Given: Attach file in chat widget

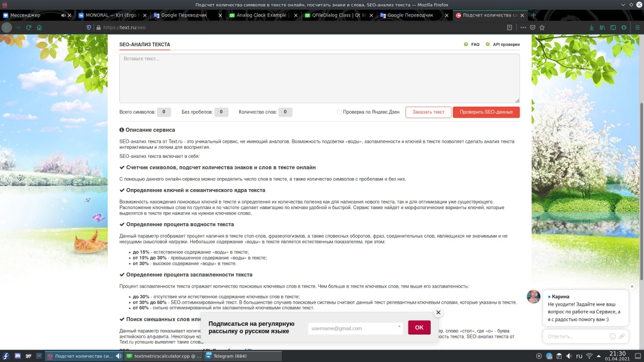Looking at the screenshot, I should point(621,336).
